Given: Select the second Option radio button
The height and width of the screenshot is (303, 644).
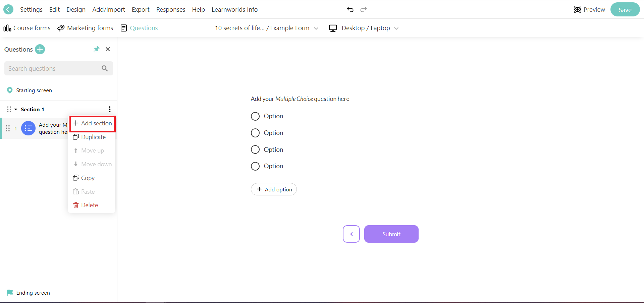Looking at the screenshot, I should tap(255, 133).
